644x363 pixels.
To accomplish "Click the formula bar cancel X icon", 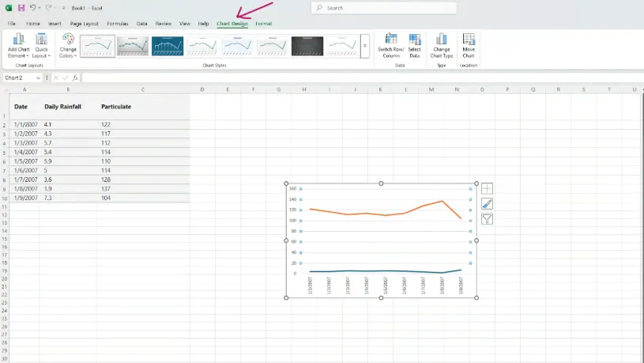I will coord(56,78).
